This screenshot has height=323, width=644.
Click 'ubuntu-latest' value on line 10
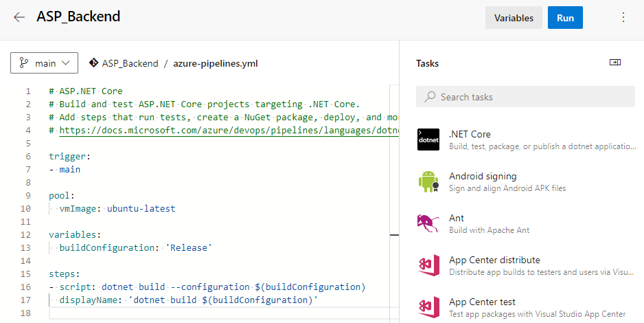pos(141,208)
